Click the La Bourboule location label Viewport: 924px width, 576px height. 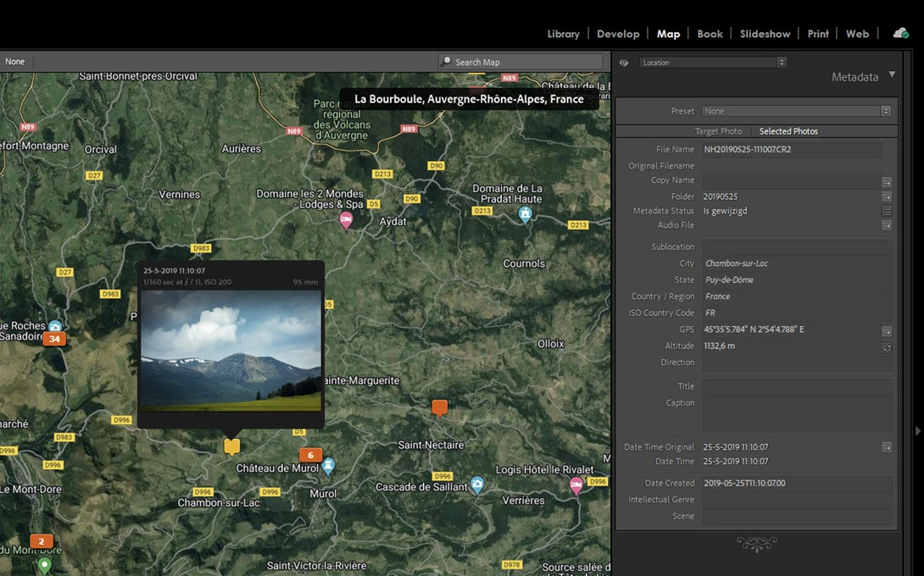pos(469,99)
